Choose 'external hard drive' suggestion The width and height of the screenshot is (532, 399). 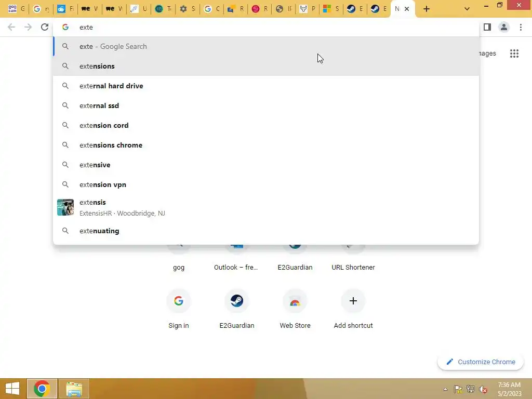click(266, 86)
